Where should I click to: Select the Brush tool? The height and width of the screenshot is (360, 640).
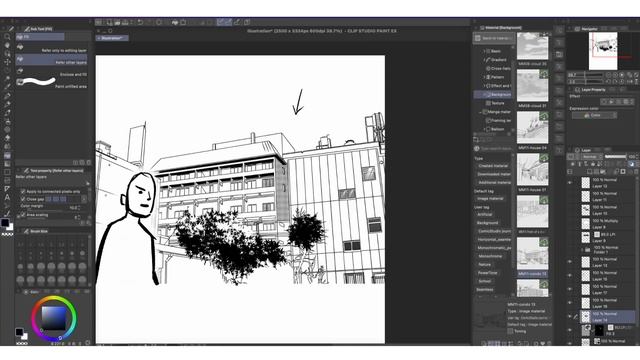7,113
